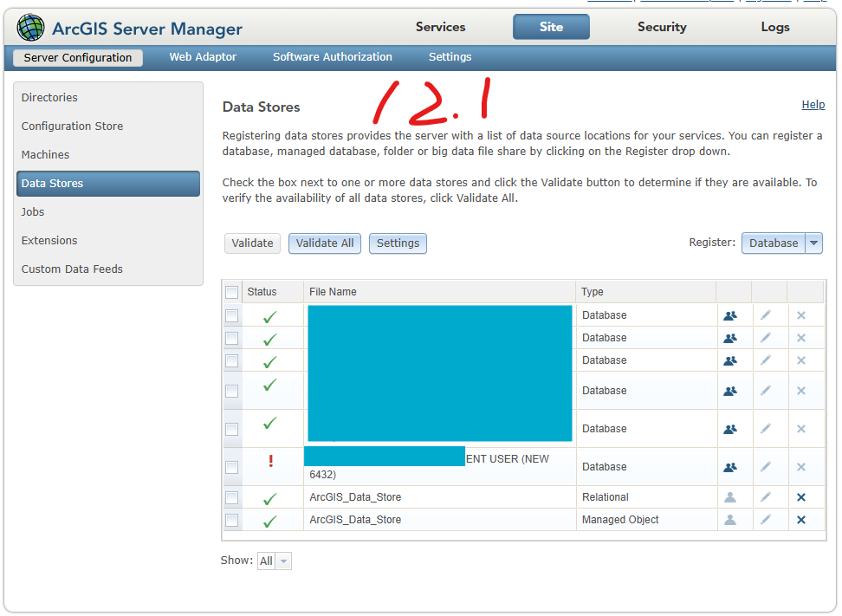
Task: Click green check status on Managed Object row
Action: tap(270, 522)
